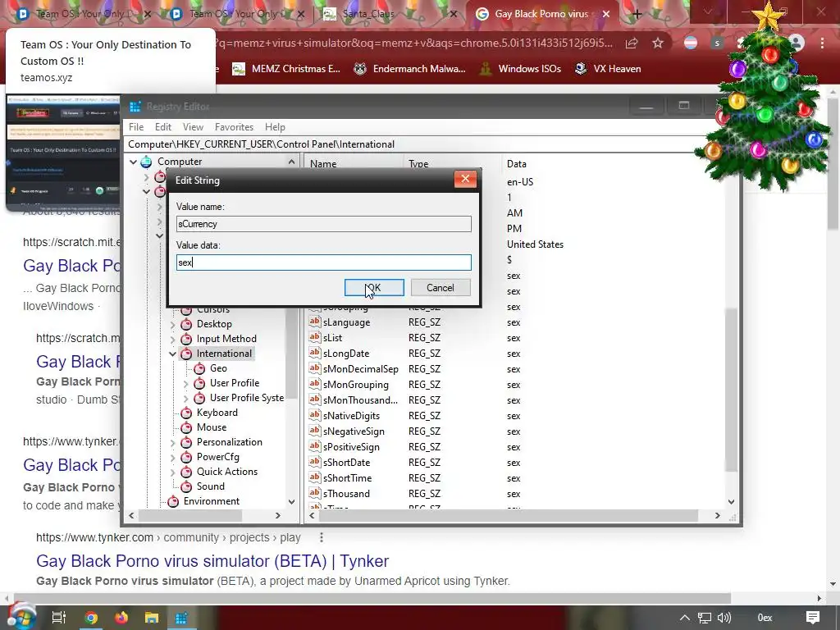The height and width of the screenshot is (630, 840).
Task: Click into the Value data field
Action: click(323, 262)
